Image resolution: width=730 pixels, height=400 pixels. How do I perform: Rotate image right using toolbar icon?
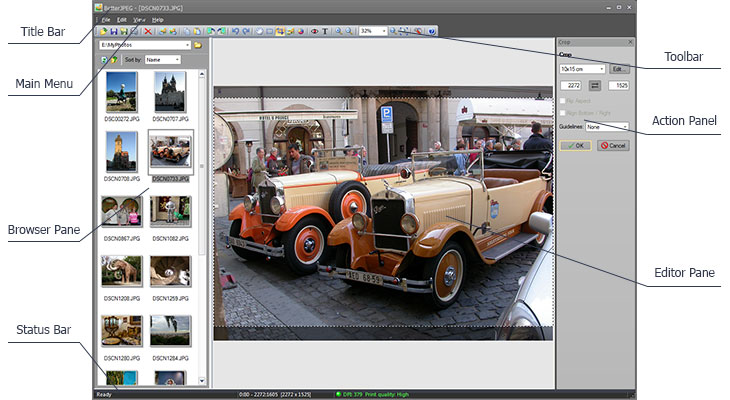[222, 32]
